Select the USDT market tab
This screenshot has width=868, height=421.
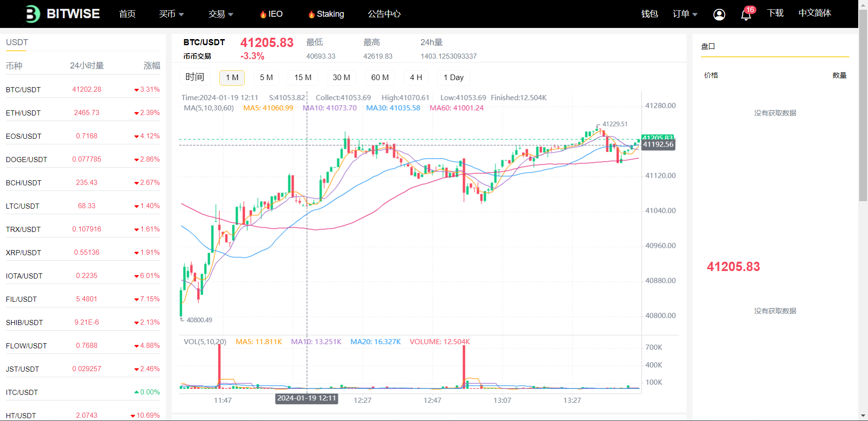pyautogui.click(x=17, y=42)
